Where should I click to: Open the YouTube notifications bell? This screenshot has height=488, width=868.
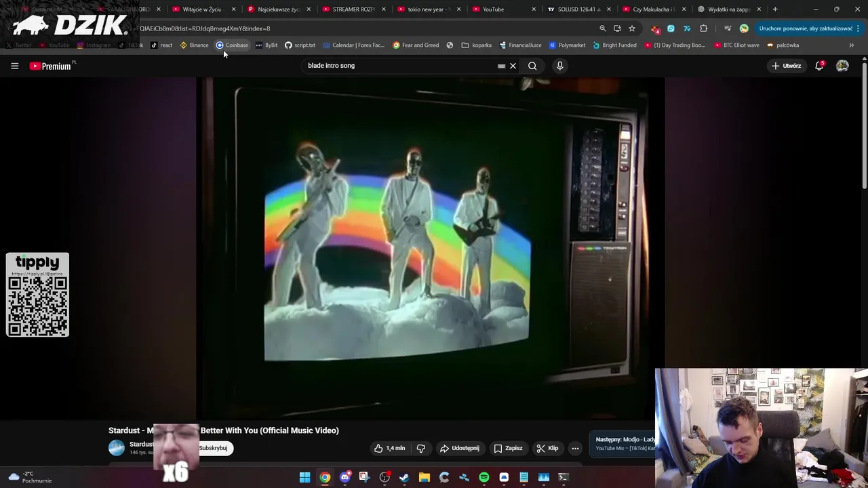click(819, 66)
